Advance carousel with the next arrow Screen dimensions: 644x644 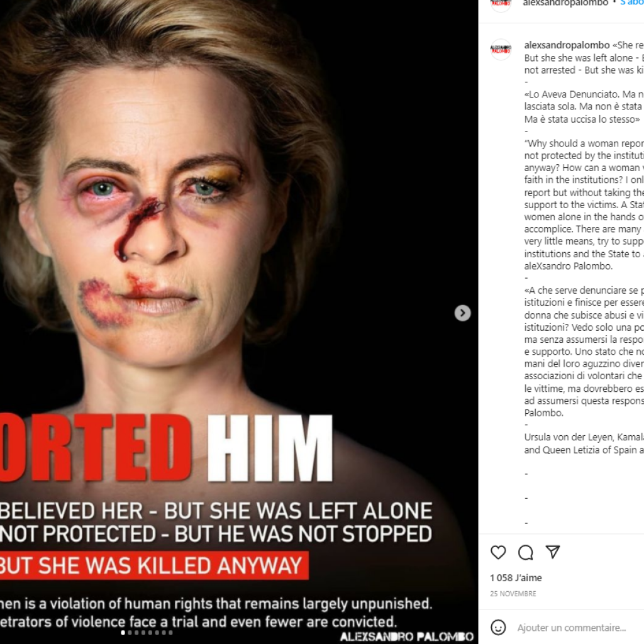pos(462,313)
